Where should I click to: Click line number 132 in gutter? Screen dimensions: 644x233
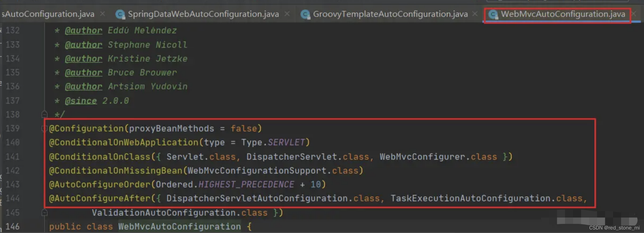tap(13, 30)
